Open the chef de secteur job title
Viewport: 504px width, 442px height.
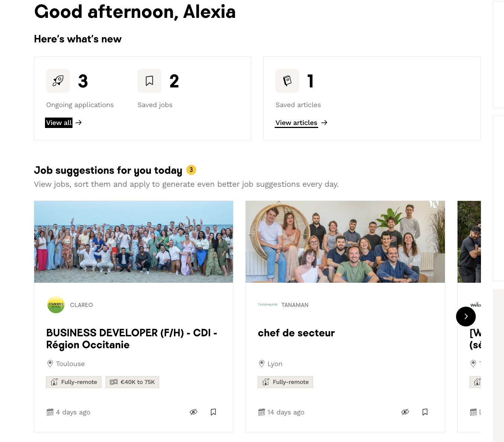coord(296,333)
